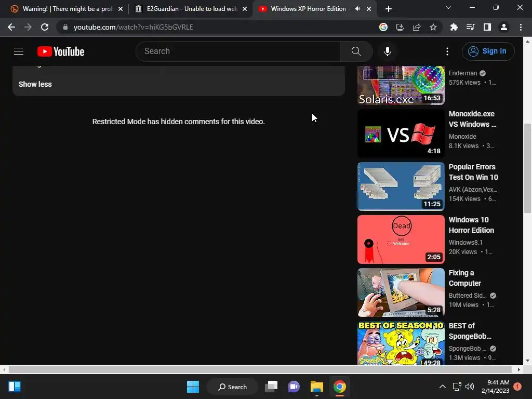Open the Windows Start menu

coord(193,387)
